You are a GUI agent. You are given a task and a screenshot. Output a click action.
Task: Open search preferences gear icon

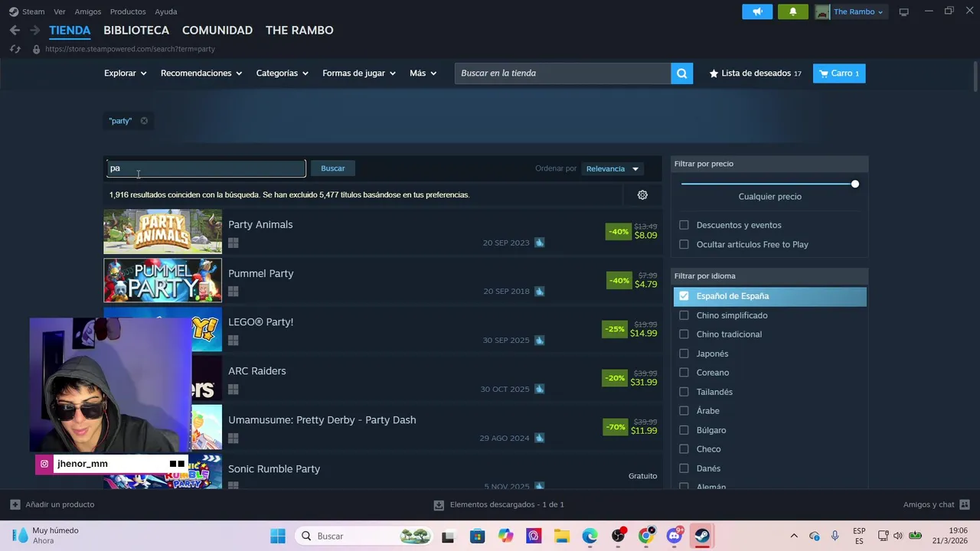642,195
